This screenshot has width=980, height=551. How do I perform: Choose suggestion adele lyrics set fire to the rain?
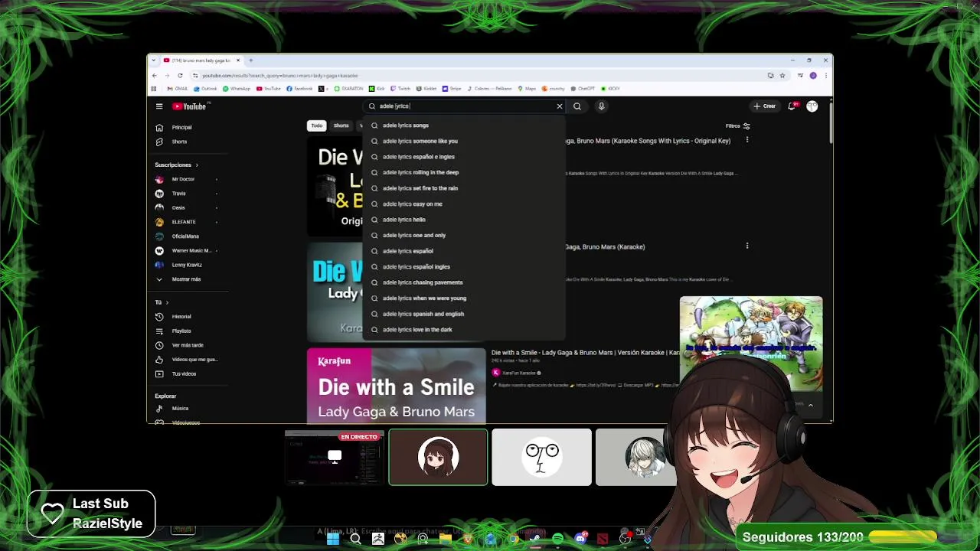[465, 188]
